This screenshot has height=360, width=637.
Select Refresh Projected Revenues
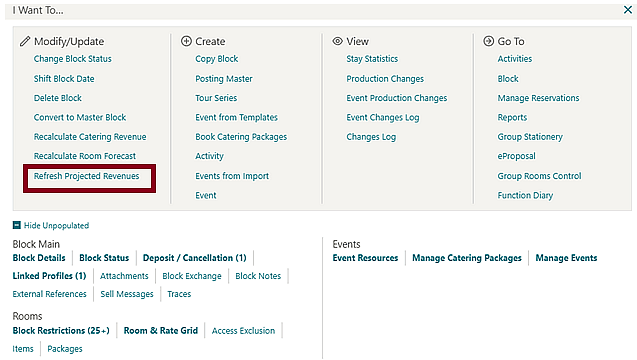(x=87, y=176)
